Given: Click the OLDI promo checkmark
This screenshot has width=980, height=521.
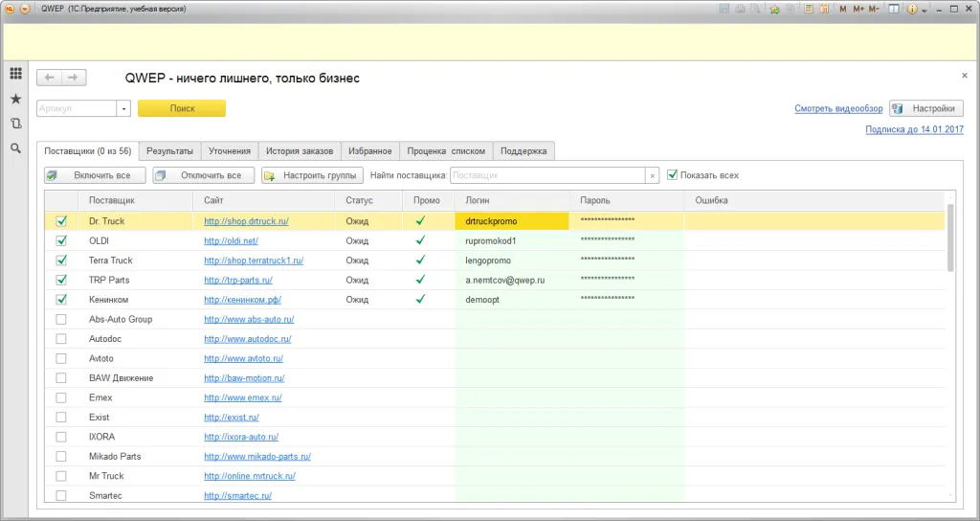Looking at the screenshot, I should click(x=421, y=240).
